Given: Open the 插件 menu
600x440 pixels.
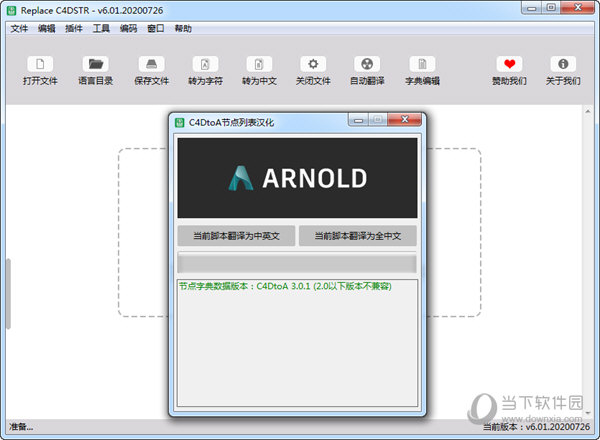Looking at the screenshot, I should tap(74, 29).
